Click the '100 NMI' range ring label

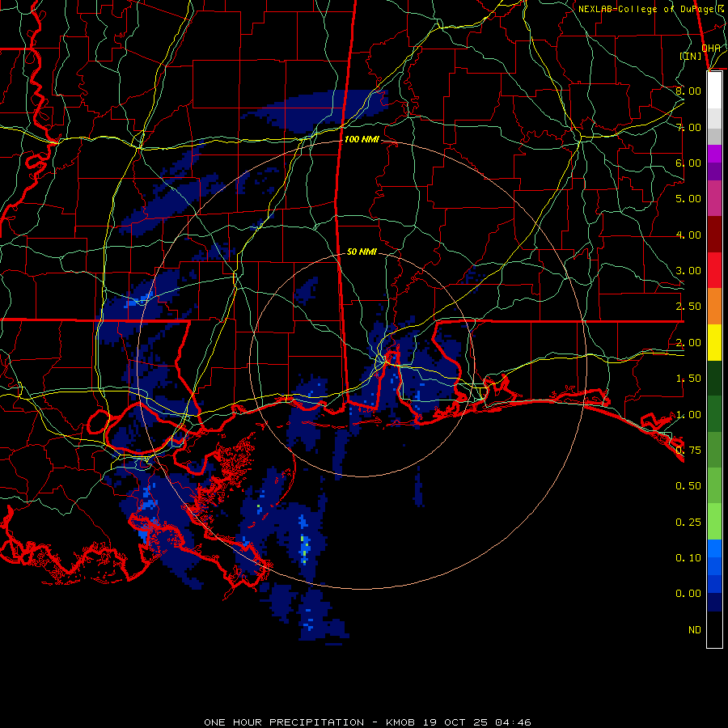coord(362,139)
